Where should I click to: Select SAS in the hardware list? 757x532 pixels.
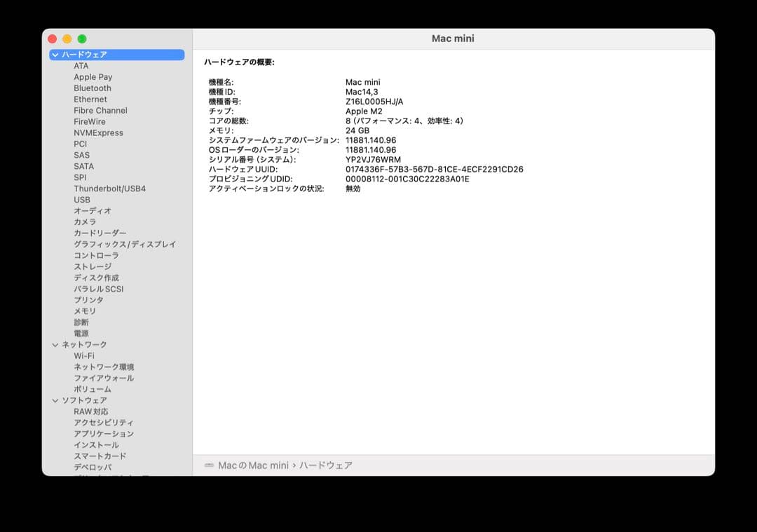pos(81,155)
